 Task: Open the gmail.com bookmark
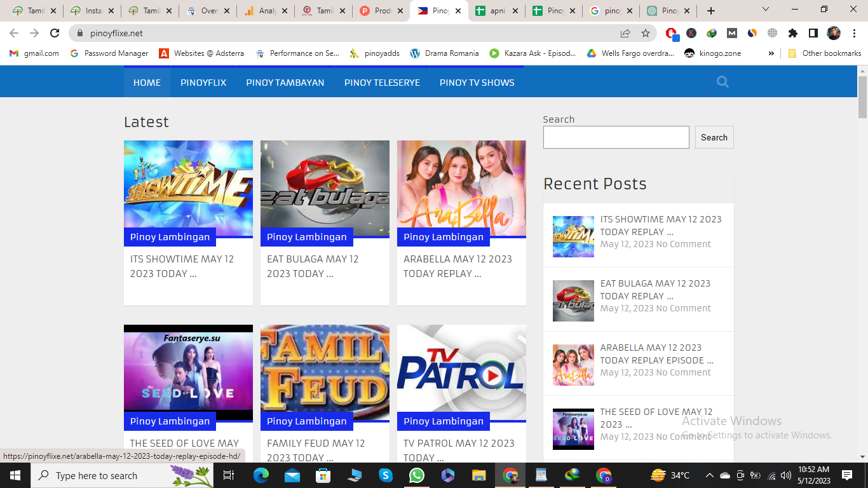point(34,53)
